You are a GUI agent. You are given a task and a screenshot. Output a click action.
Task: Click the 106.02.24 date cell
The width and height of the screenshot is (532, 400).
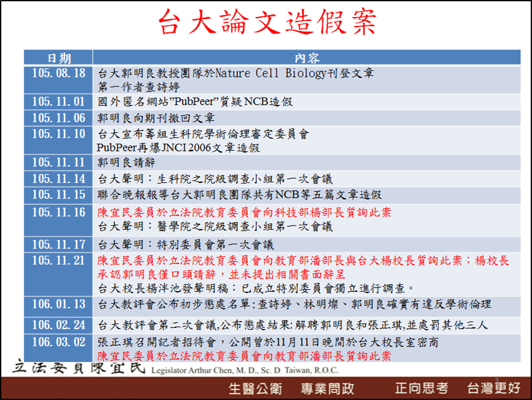[x=59, y=325]
